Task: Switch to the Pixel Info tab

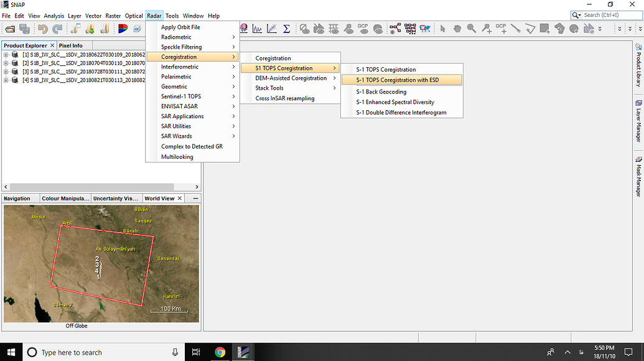Action: 70,45
